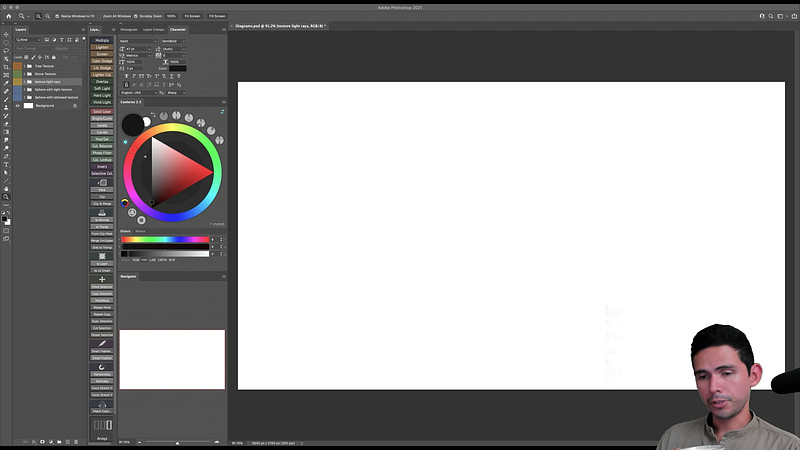
Task: Open the Kind filter dropdown in Layers
Action: (x=28, y=40)
